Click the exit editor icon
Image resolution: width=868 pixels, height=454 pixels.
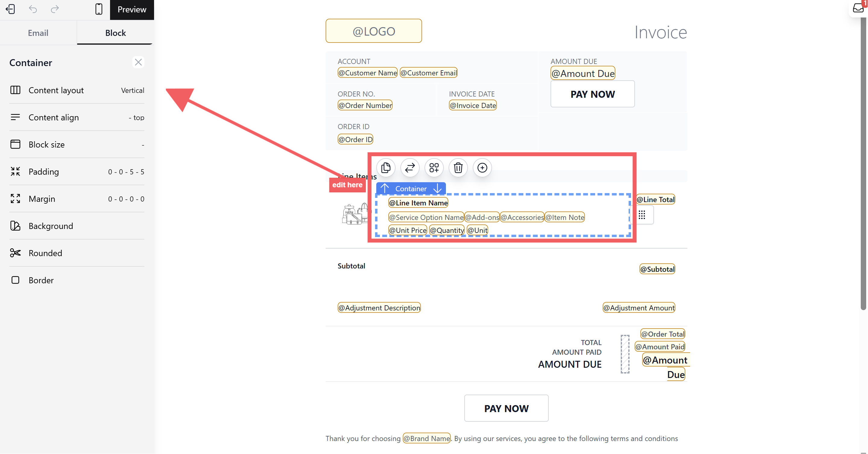coord(11,9)
